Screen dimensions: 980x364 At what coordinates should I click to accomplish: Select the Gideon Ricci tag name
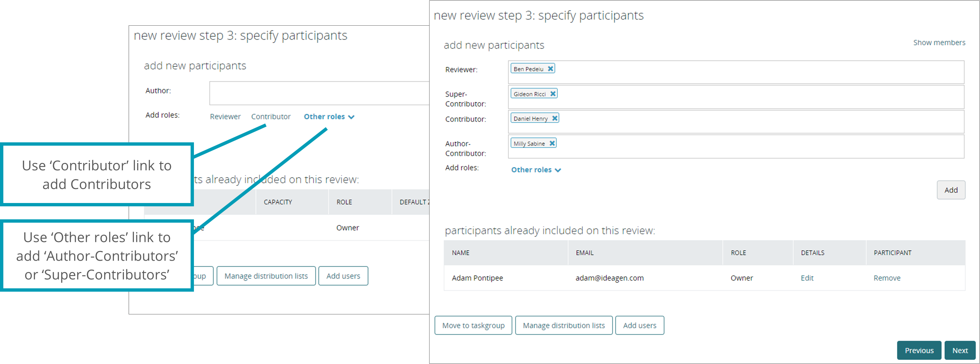[529, 94]
